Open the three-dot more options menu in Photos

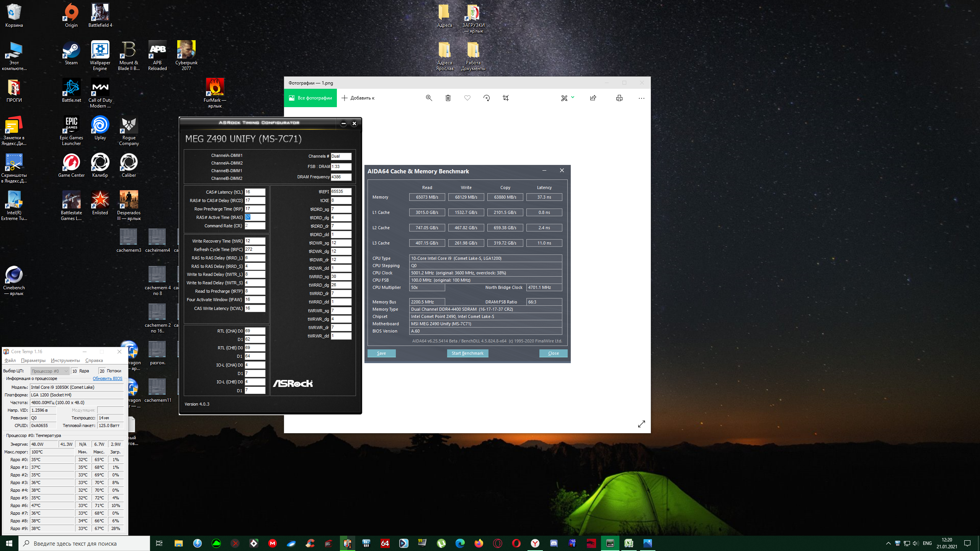641,98
